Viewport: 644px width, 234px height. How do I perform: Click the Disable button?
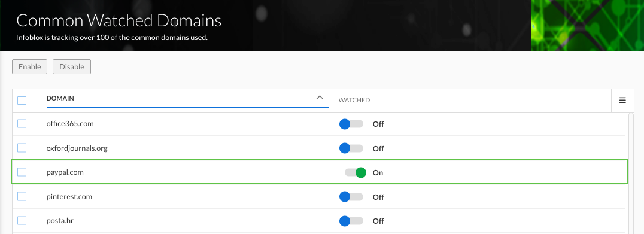click(x=72, y=67)
